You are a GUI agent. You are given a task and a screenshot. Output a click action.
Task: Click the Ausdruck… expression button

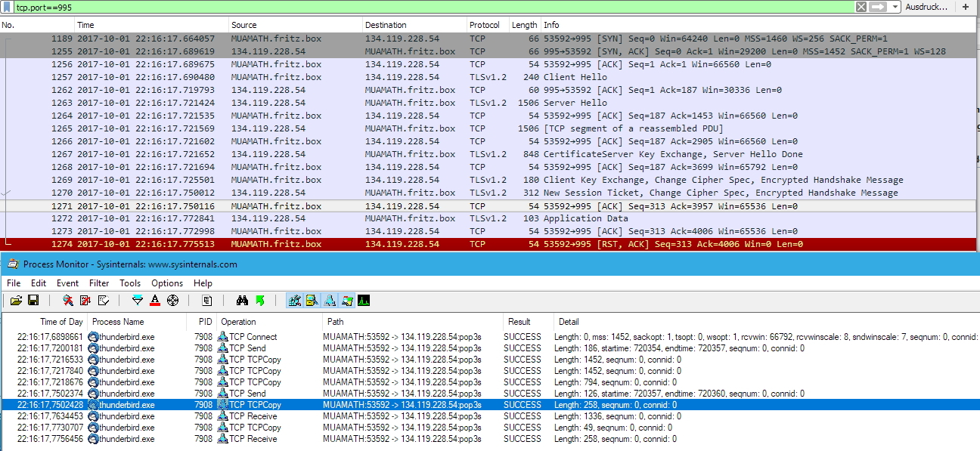coord(926,7)
